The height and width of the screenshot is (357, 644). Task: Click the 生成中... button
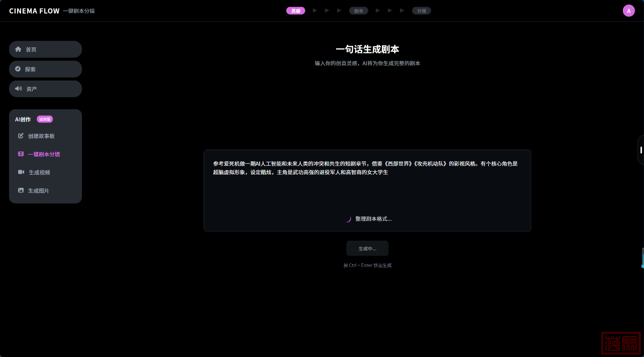point(367,248)
